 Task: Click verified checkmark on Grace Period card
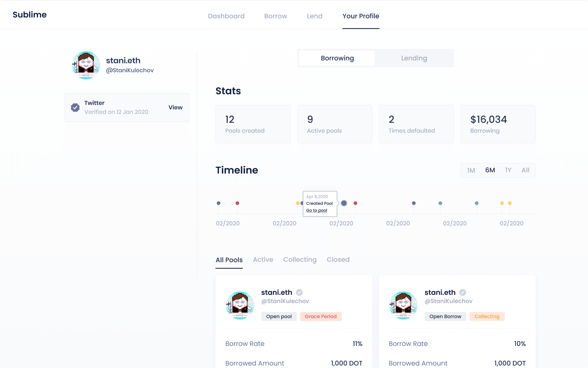click(x=299, y=292)
